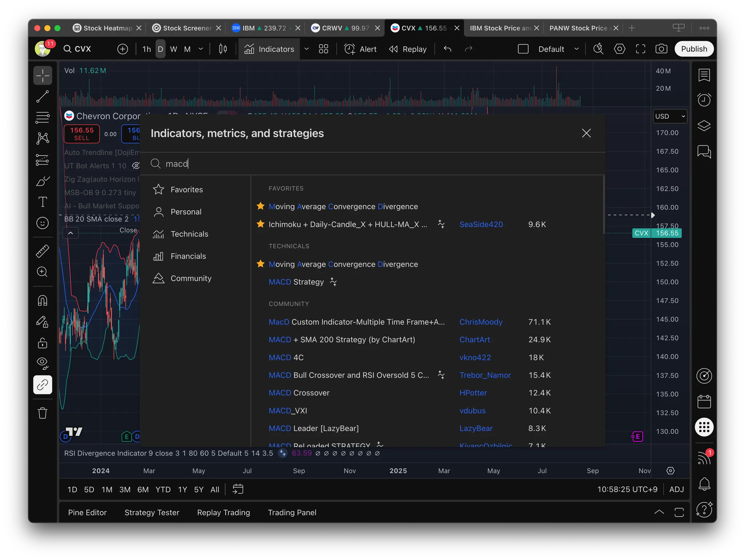Open the calendar icon in right sidebar
The width and height of the screenshot is (745, 560).
pos(704,402)
